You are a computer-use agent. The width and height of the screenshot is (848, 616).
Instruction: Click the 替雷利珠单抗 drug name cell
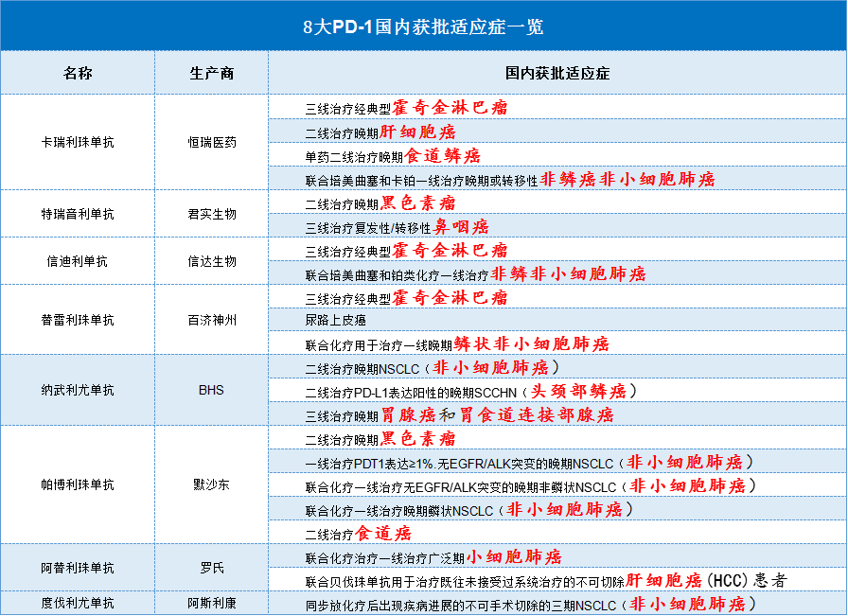(x=78, y=320)
